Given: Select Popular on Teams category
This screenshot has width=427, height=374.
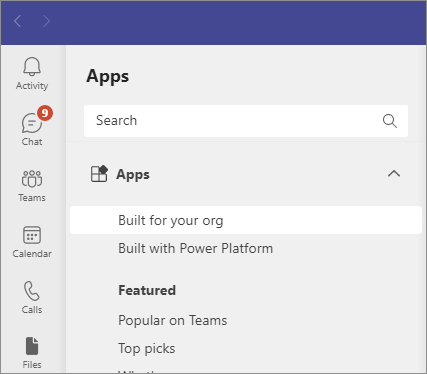Looking at the screenshot, I should coord(173,320).
